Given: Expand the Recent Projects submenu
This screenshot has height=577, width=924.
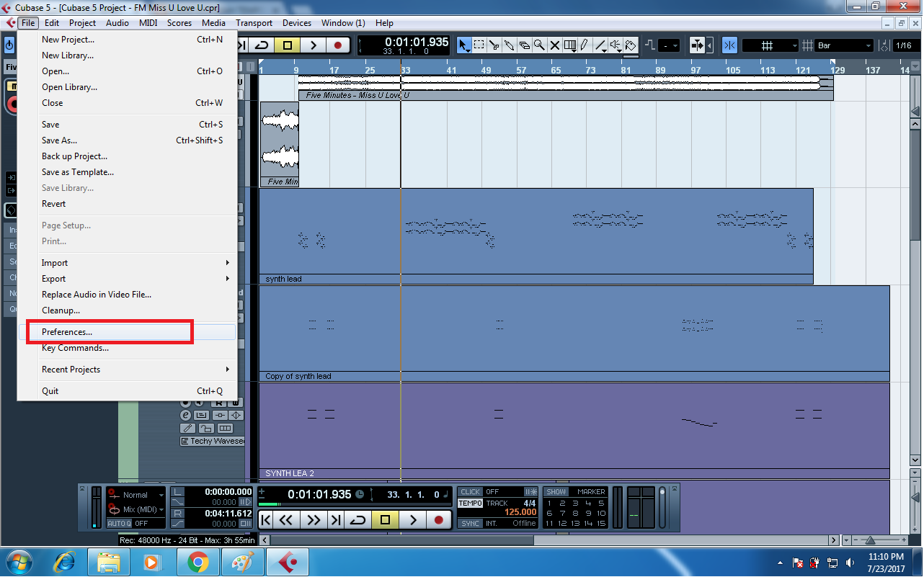Looking at the screenshot, I should point(128,370).
